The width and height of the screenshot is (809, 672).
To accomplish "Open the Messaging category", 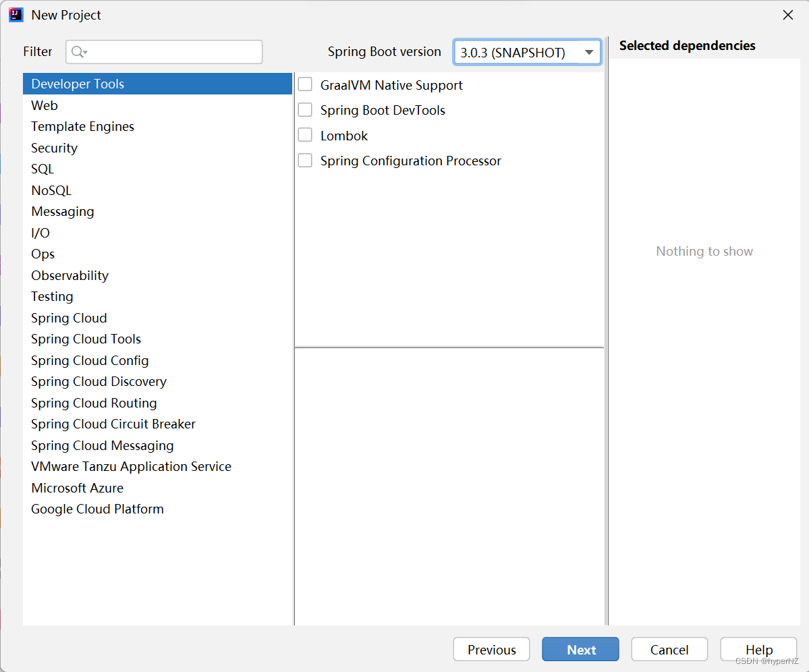I will 157,211.
